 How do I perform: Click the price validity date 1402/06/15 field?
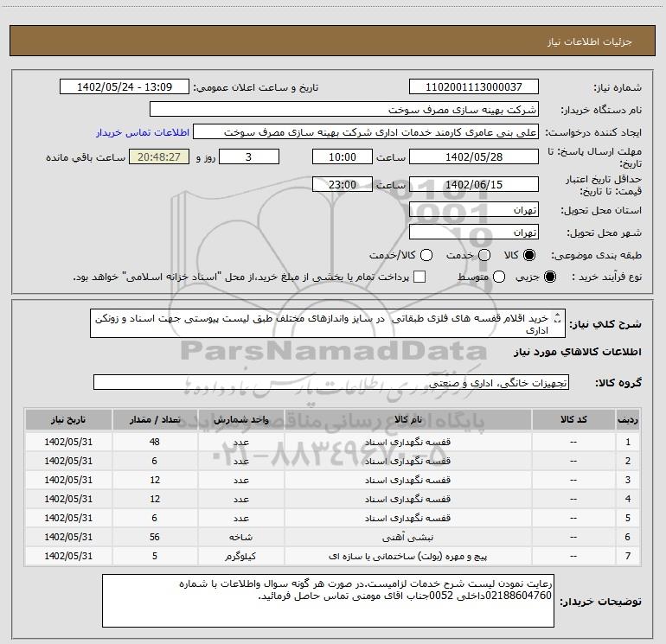[473, 185]
